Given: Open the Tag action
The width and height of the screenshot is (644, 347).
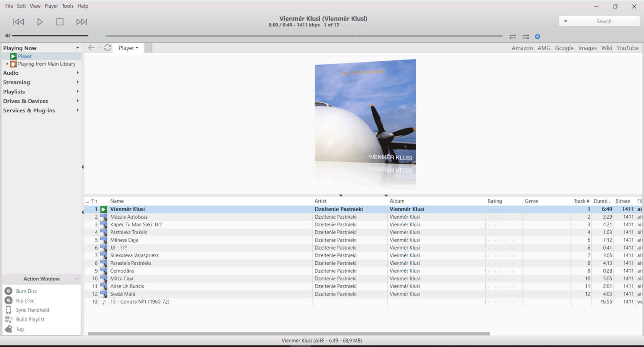Looking at the screenshot, I should click(x=20, y=329).
